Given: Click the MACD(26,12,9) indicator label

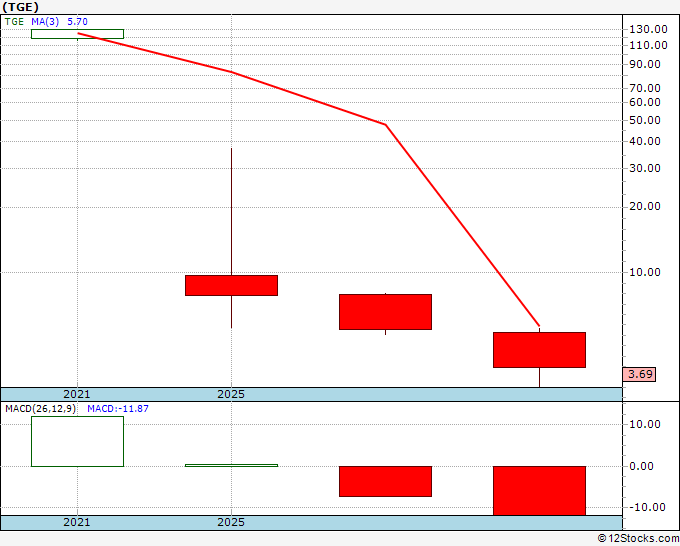Looking at the screenshot, I should click(x=41, y=409).
